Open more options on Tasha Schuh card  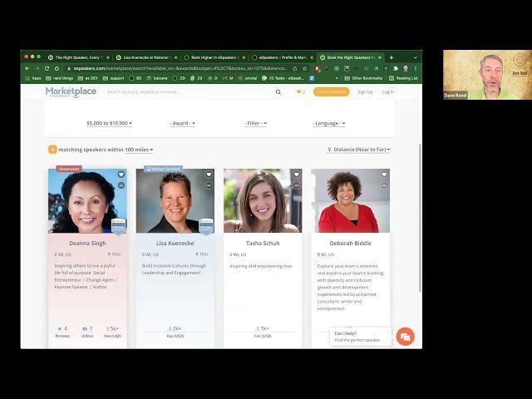(296, 185)
